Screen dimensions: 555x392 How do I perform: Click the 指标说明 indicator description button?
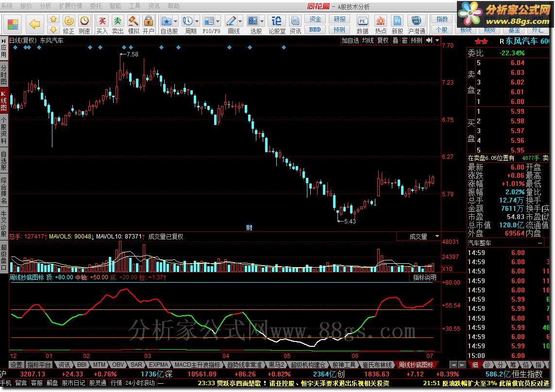424,277
